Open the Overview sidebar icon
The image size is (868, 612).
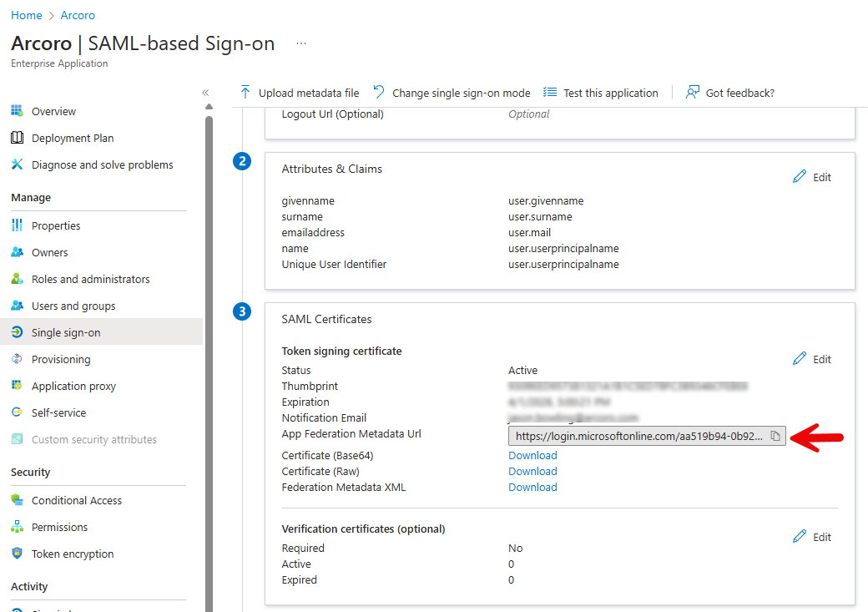point(18,111)
